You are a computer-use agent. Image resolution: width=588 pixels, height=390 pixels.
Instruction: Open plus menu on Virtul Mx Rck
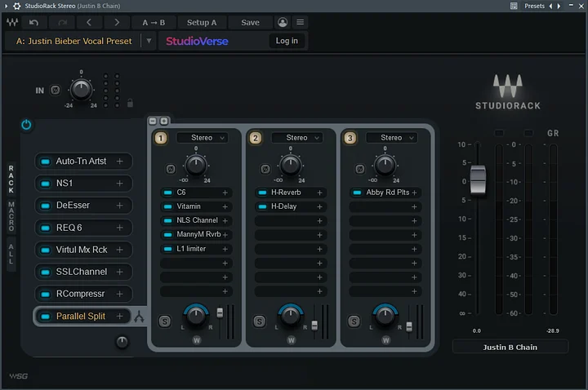click(x=119, y=250)
